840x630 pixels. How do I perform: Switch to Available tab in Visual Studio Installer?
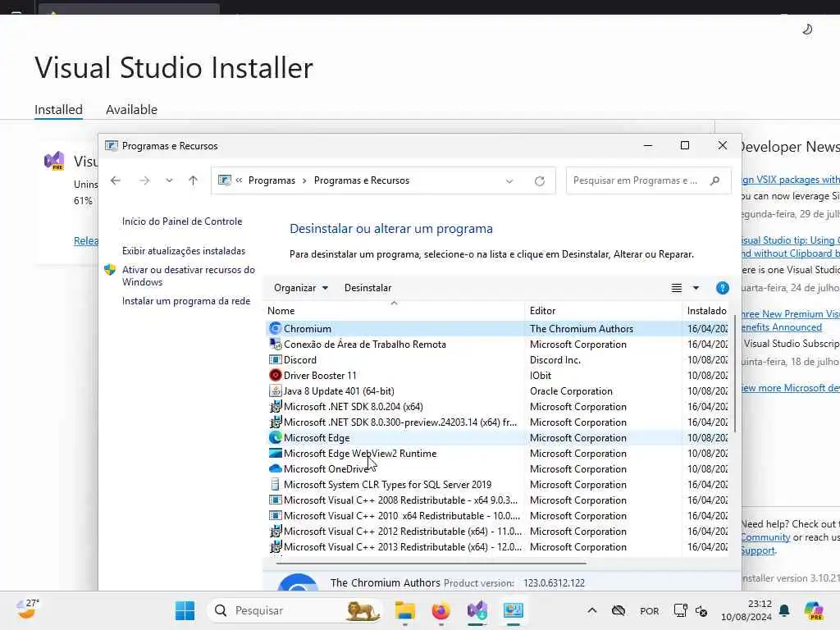click(x=131, y=109)
